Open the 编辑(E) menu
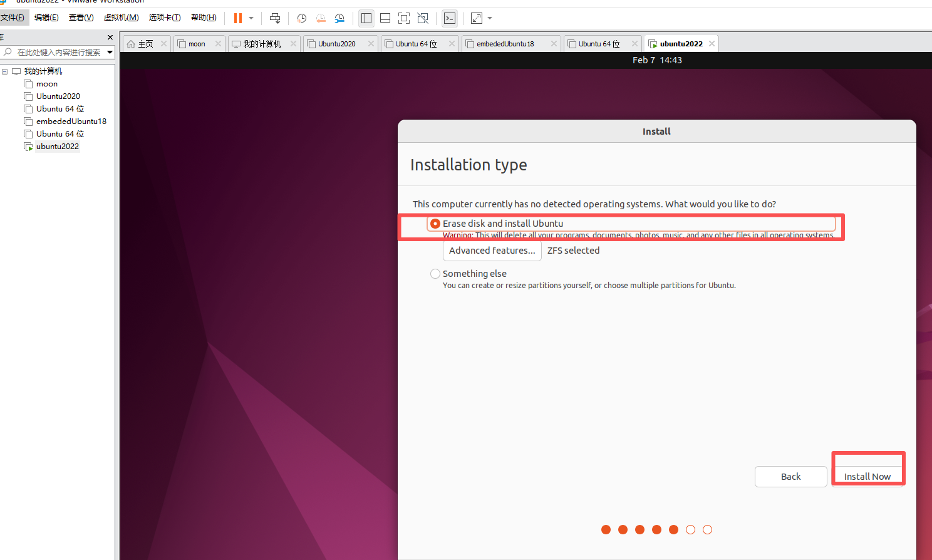 tap(46, 18)
